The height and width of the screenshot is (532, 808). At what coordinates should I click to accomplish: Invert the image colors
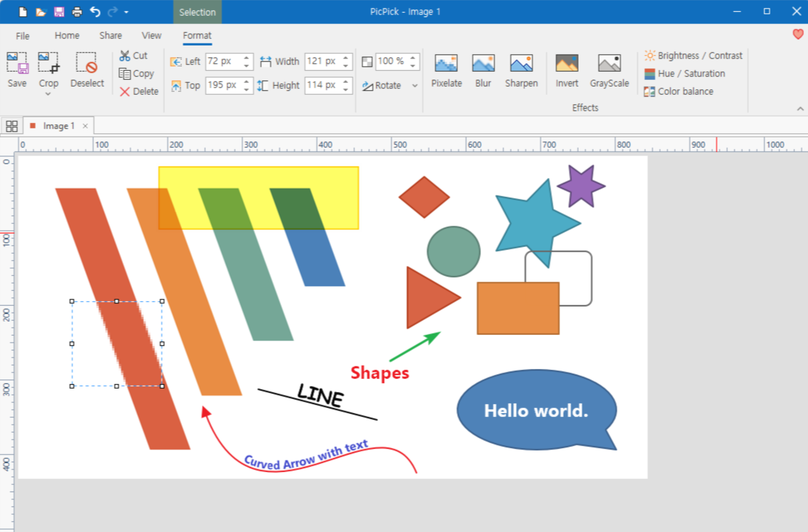[567, 70]
